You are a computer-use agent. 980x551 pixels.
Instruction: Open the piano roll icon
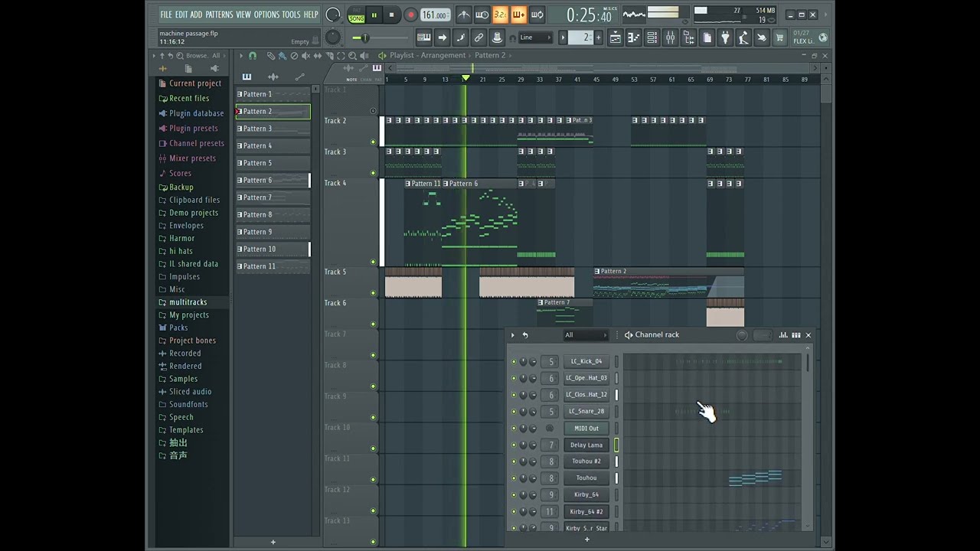click(633, 37)
